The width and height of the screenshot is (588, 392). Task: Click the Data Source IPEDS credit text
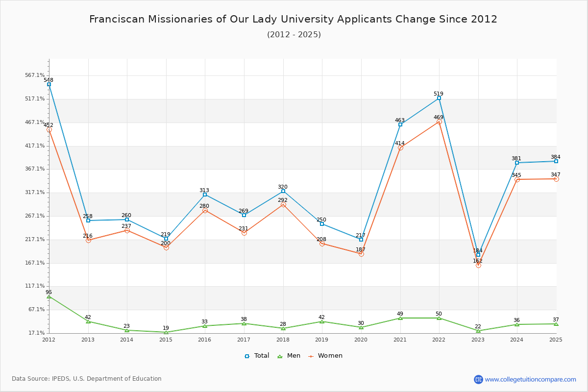[87, 379]
